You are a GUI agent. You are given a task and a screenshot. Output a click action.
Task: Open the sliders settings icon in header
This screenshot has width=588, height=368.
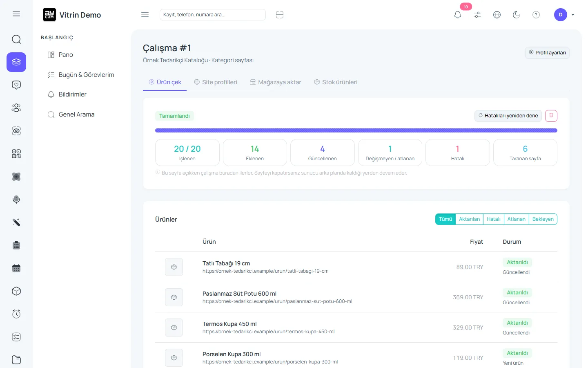[x=477, y=15]
